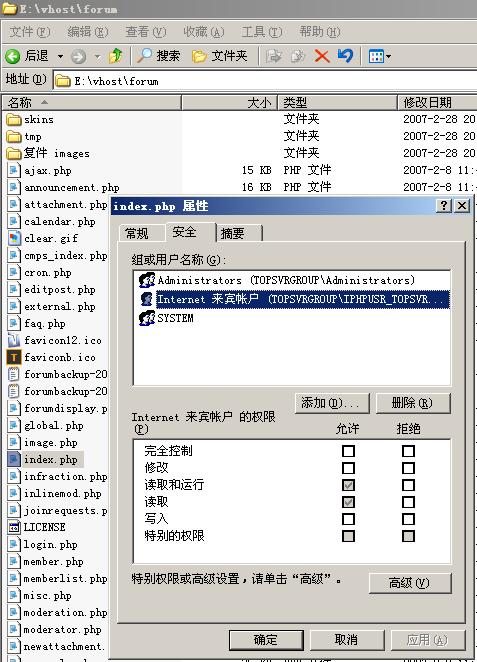
Task: Toggle the Folders (文件夹) pane button
Action: (220, 56)
